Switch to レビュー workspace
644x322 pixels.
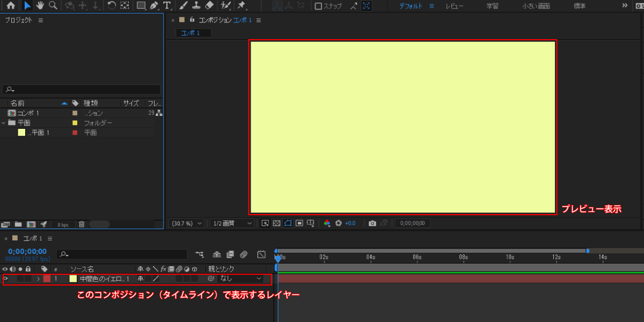click(455, 6)
